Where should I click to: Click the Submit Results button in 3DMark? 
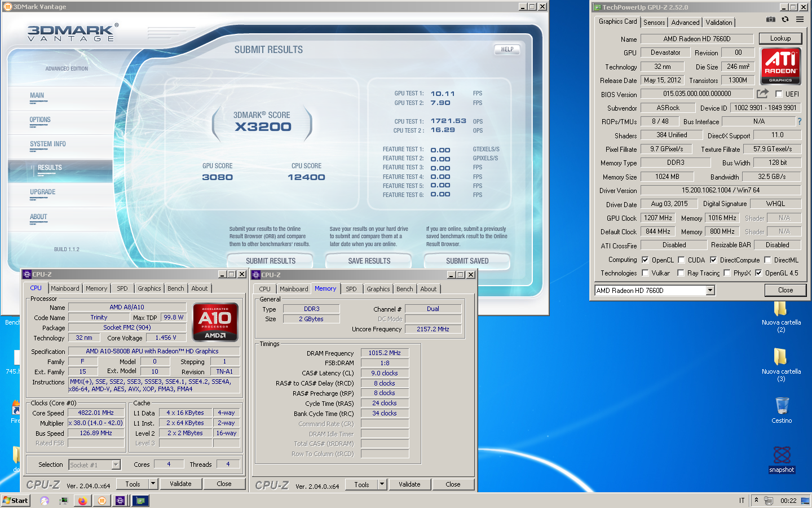271,261
